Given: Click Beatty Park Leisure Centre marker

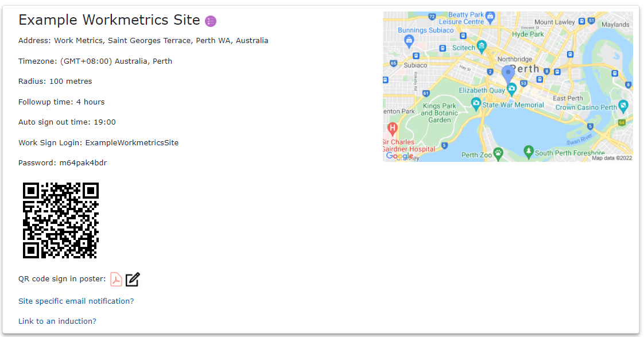Looking at the screenshot, I should pyautogui.click(x=490, y=17).
